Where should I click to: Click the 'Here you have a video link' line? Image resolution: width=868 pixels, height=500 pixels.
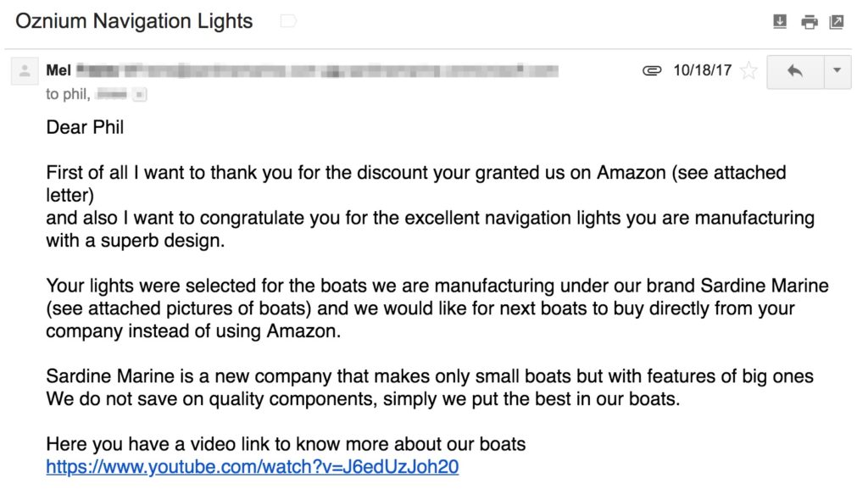(286, 444)
